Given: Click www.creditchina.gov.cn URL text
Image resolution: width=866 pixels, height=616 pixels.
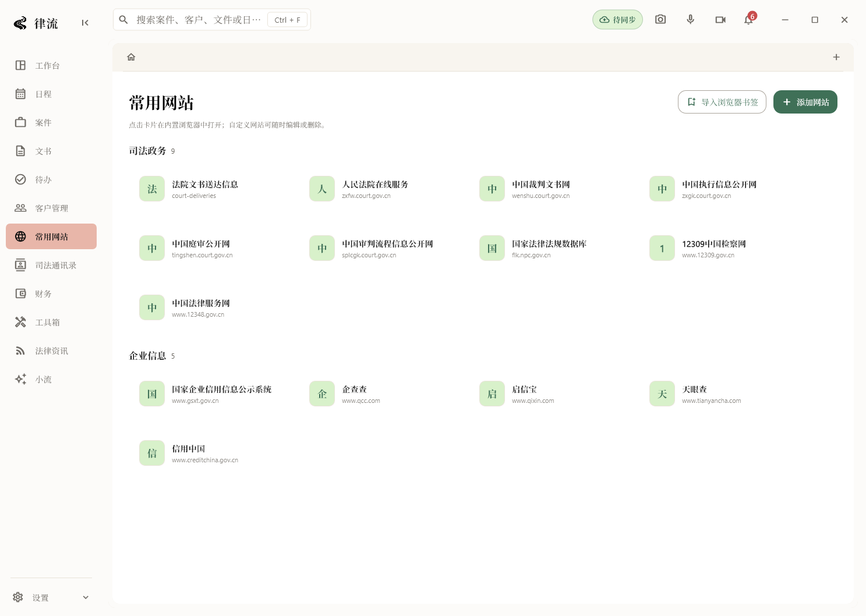Looking at the screenshot, I should 205,460.
